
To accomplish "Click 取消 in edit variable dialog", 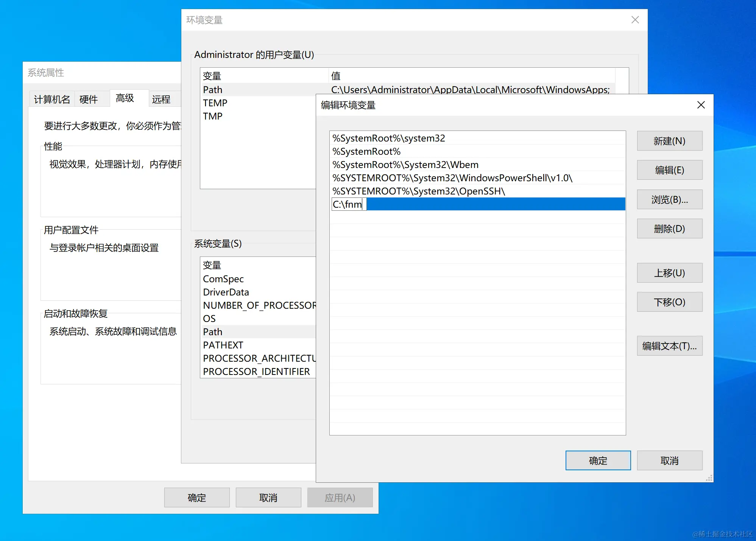I will tap(669, 460).
